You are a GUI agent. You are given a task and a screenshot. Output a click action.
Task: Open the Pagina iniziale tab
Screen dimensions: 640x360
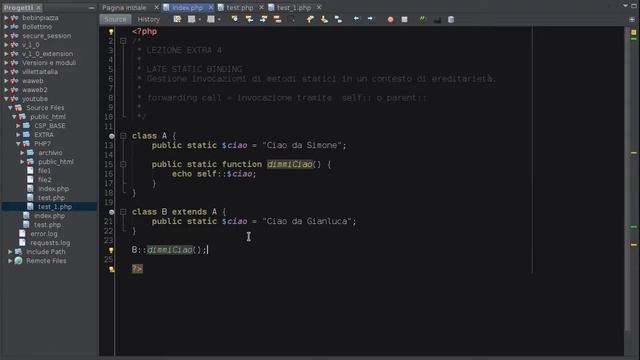point(124,7)
